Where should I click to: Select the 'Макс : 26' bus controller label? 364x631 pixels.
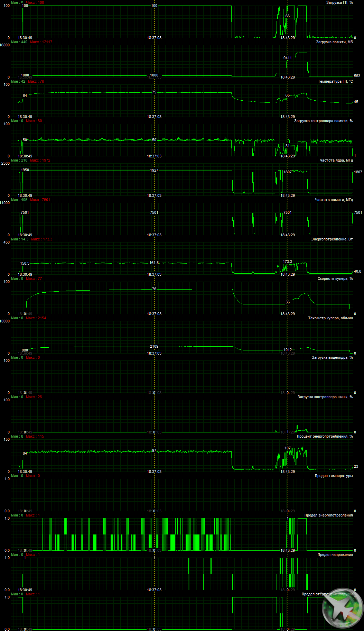[34, 397]
